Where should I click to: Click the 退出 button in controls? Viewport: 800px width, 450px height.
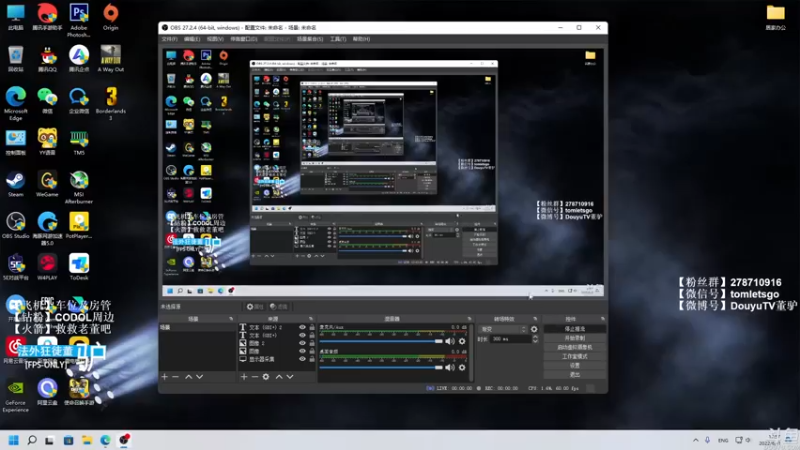[574, 374]
